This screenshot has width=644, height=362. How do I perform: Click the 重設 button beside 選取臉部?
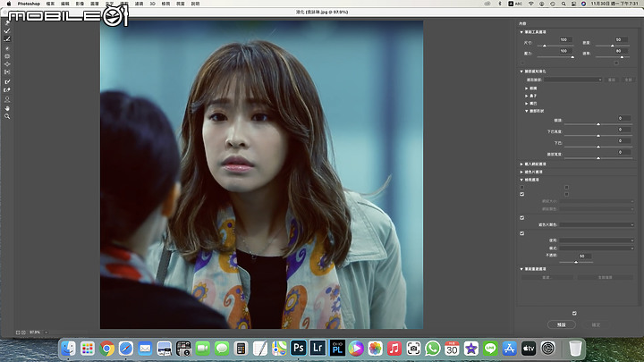click(612, 80)
